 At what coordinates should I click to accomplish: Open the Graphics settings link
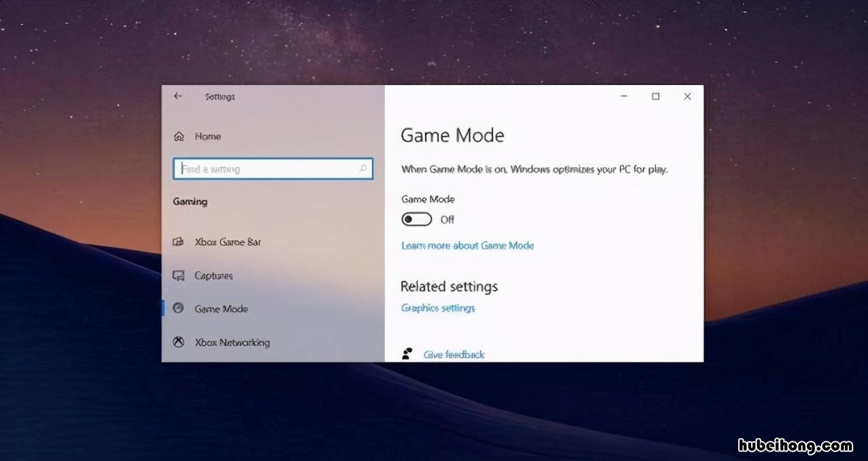pos(438,308)
